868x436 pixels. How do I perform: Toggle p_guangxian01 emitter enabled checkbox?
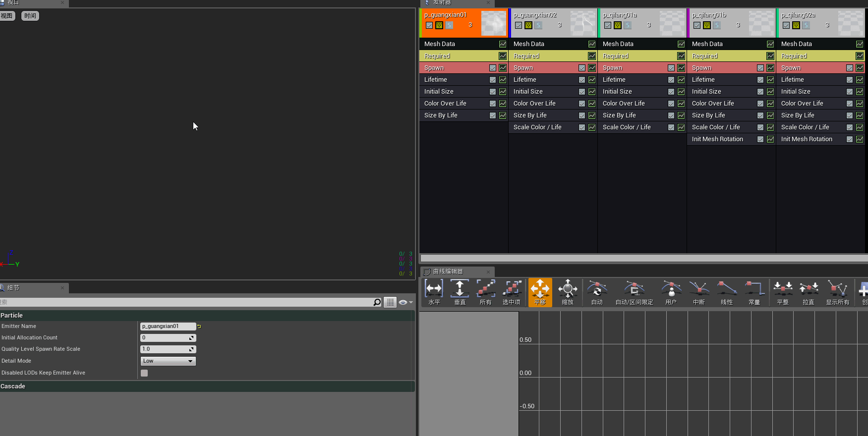click(x=429, y=25)
